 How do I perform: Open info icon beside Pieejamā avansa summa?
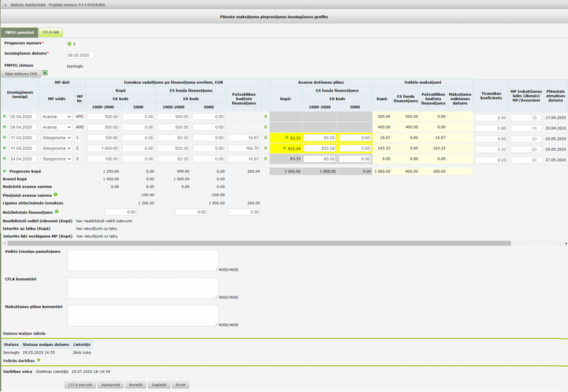[55, 194]
